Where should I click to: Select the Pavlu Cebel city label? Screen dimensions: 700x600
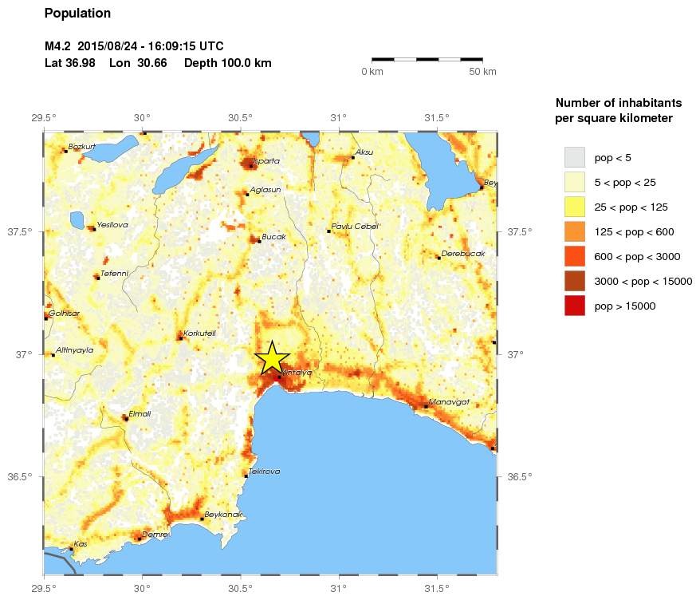tap(356, 227)
